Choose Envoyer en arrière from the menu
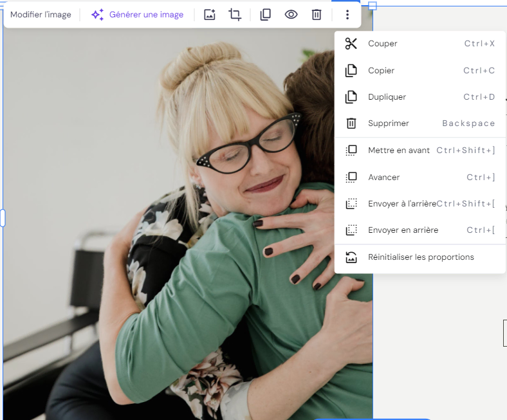Viewport: 507px width, 420px height. click(x=403, y=230)
